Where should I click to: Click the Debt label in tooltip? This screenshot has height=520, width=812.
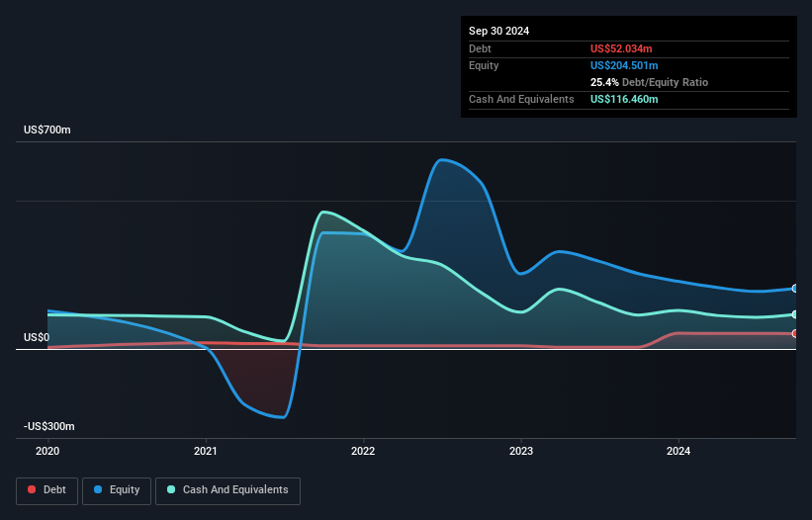[480, 48]
